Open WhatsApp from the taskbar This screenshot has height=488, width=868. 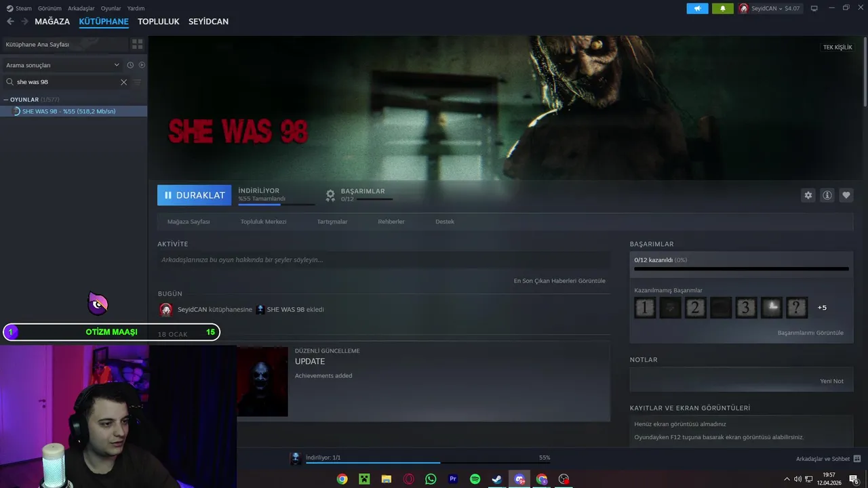(x=431, y=479)
